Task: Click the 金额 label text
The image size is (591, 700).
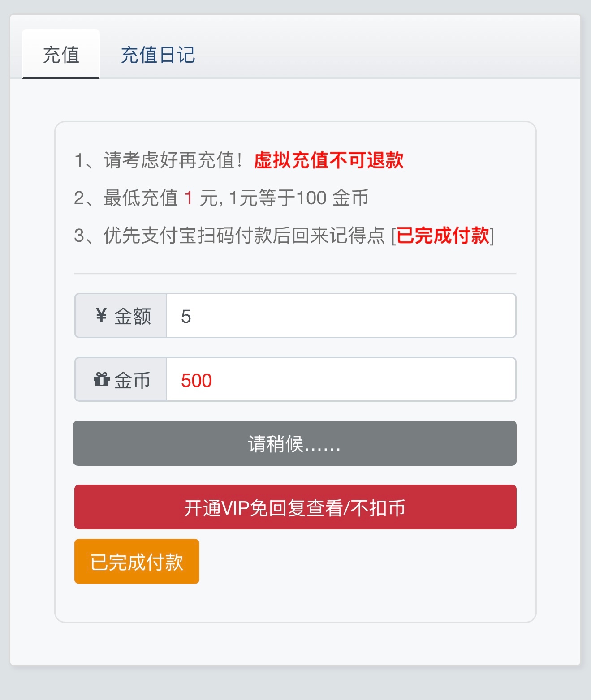Action: [133, 316]
